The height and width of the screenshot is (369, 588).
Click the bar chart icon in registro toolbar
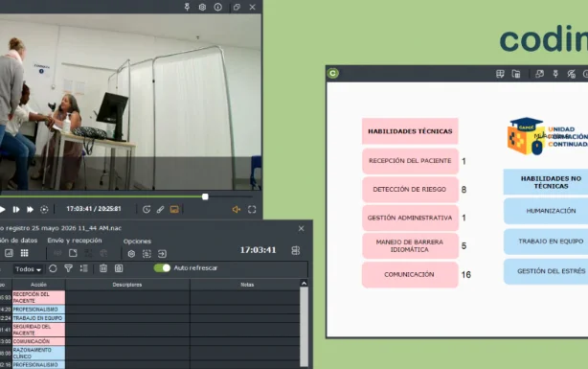click(9, 253)
